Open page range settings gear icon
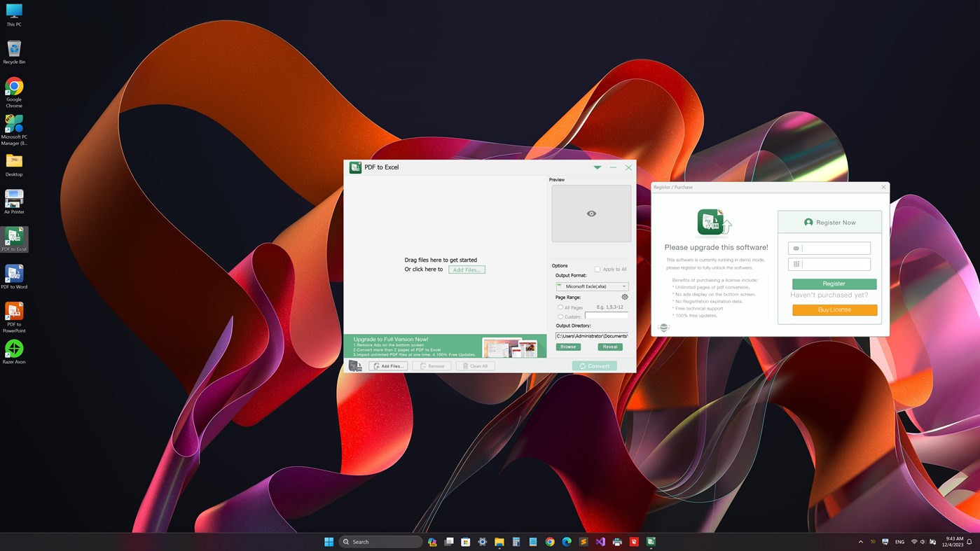The image size is (980, 551). coord(625,297)
